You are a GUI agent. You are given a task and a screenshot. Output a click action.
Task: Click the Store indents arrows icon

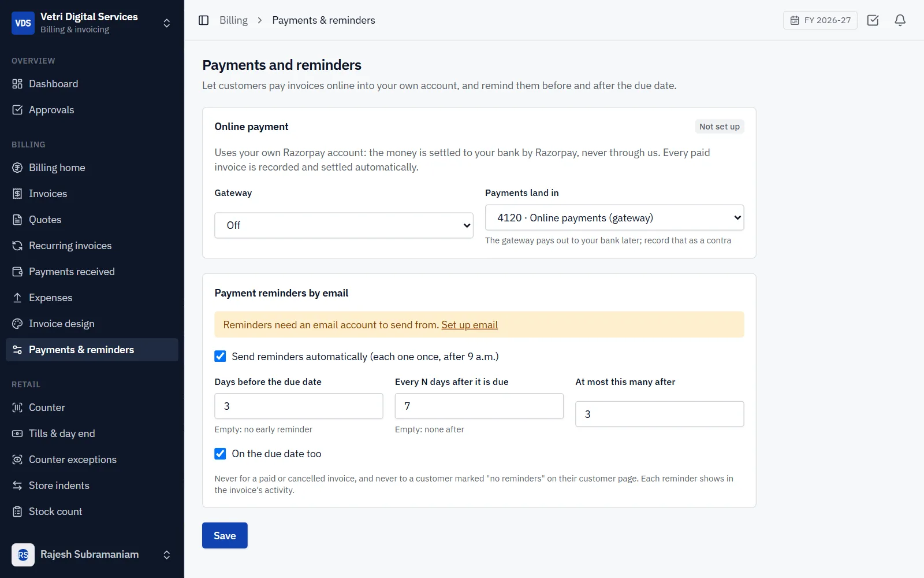17,486
